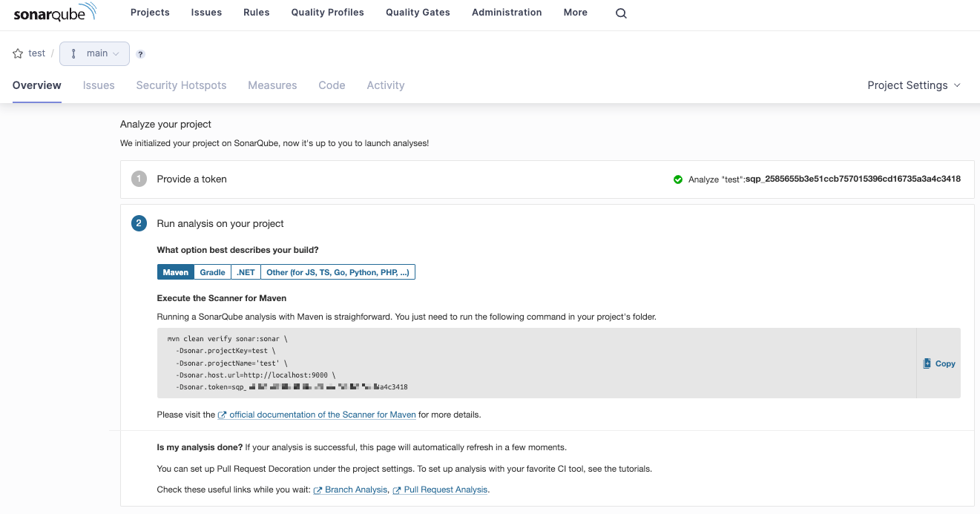The width and height of the screenshot is (980, 514).
Task: Open the search magnifier icon
Action: click(x=621, y=13)
